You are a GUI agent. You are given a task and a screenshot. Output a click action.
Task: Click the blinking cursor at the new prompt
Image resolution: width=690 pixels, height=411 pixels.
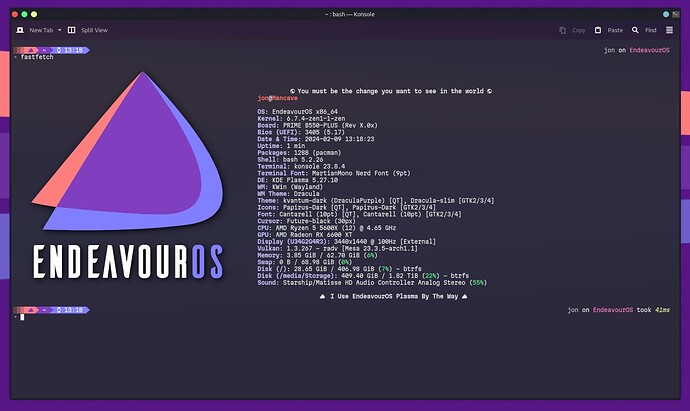(22, 317)
